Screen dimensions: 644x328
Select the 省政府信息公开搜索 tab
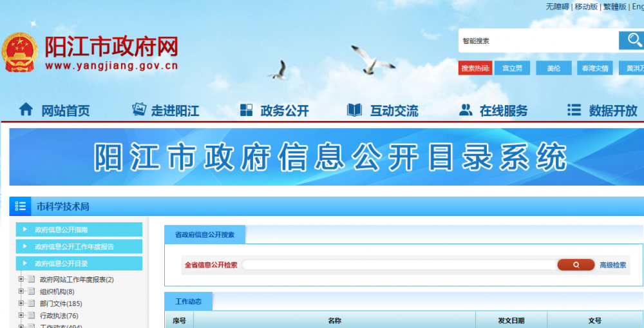click(205, 235)
